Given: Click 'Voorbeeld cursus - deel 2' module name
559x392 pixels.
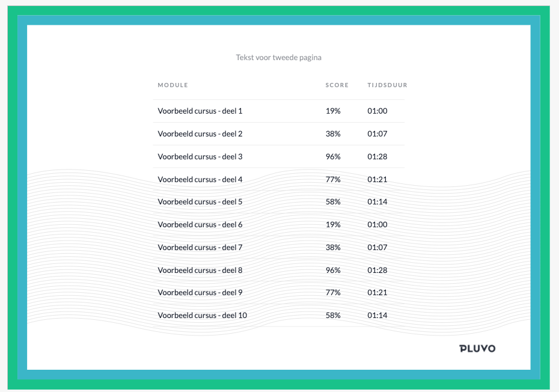Looking at the screenshot, I should point(200,134).
